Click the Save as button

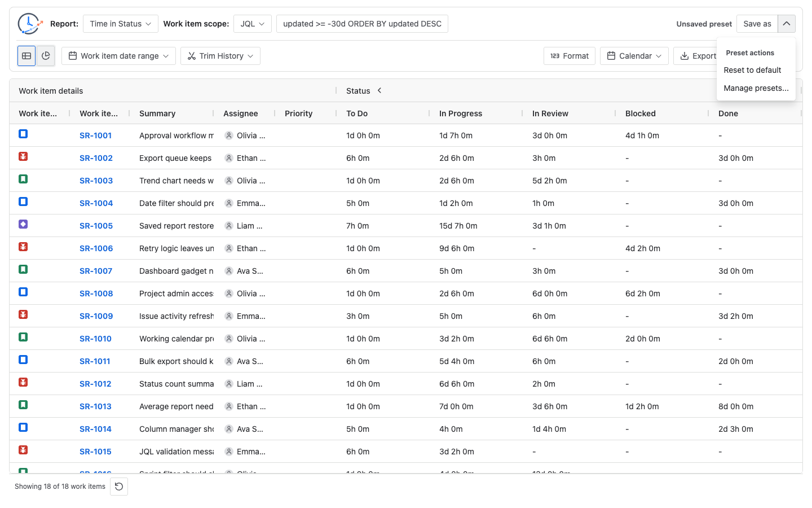point(757,24)
